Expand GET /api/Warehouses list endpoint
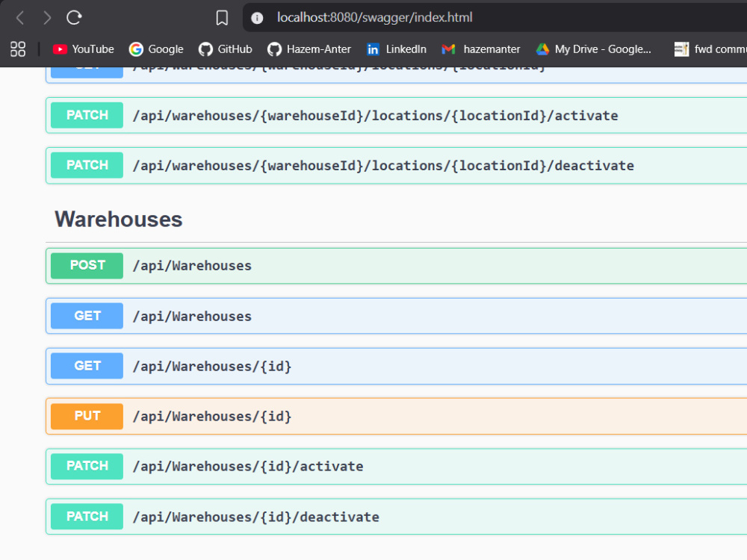 pos(397,316)
